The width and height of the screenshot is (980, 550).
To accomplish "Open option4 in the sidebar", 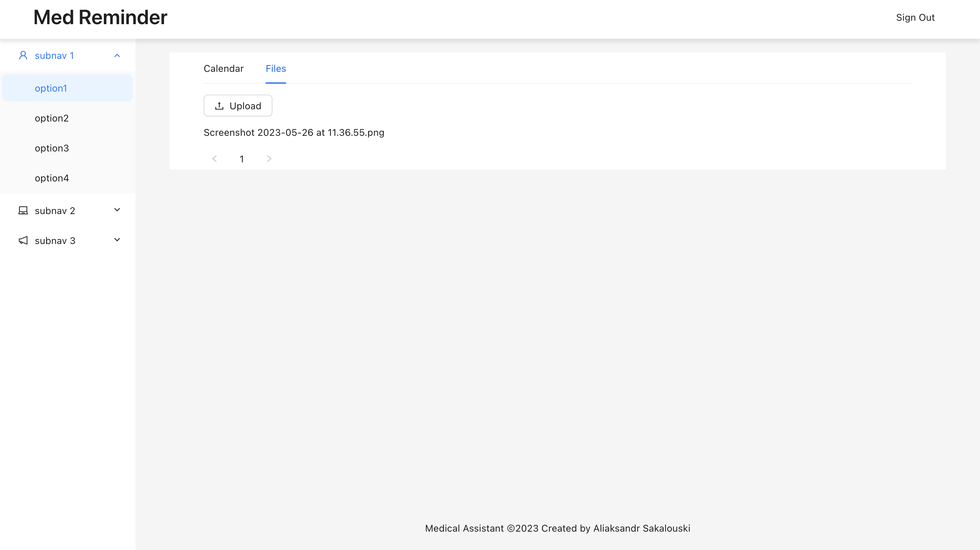I will 52,178.
